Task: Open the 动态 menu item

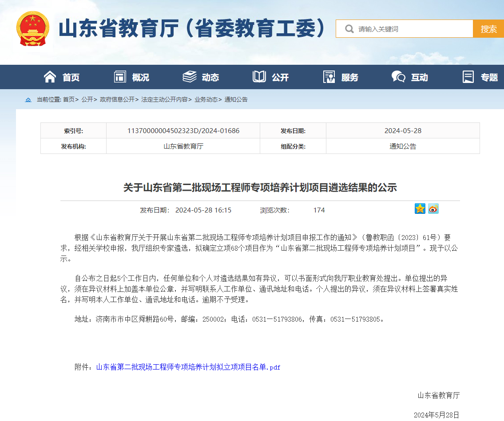Action: [x=210, y=77]
